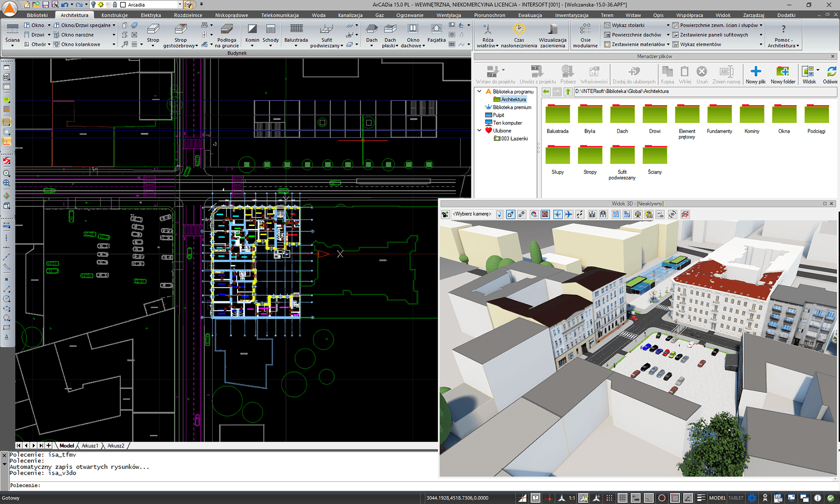
Task: Open the Teren ribbon tab
Action: tap(607, 15)
